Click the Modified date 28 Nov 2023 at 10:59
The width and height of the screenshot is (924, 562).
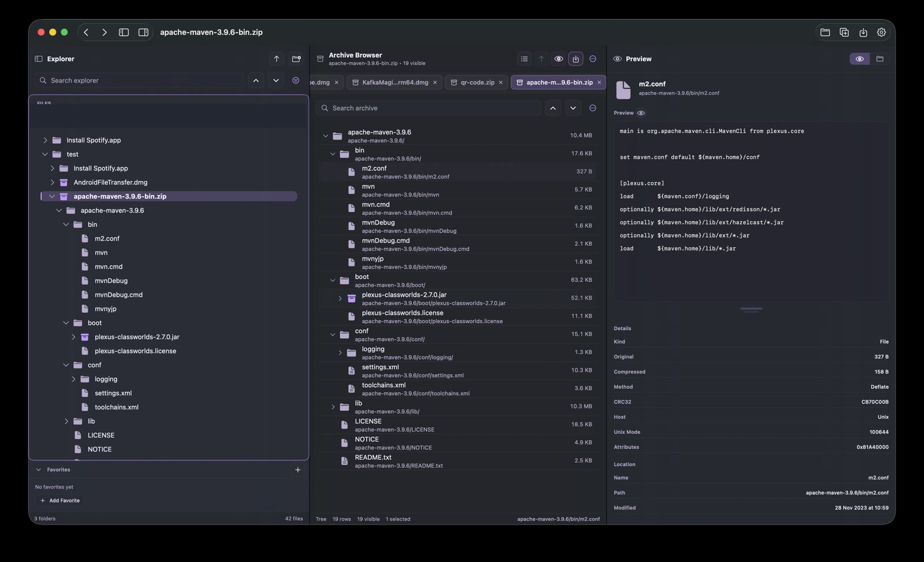tap(862, 508)
